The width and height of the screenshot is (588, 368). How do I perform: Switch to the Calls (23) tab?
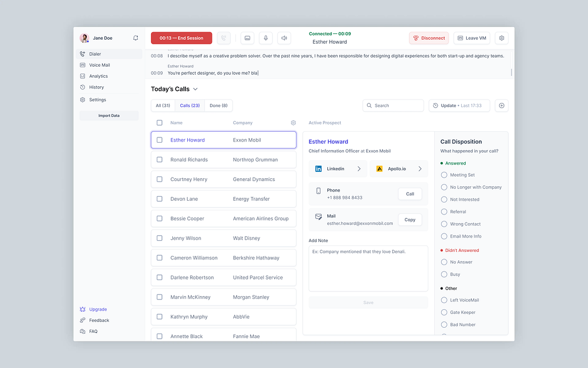pos(189,106)
